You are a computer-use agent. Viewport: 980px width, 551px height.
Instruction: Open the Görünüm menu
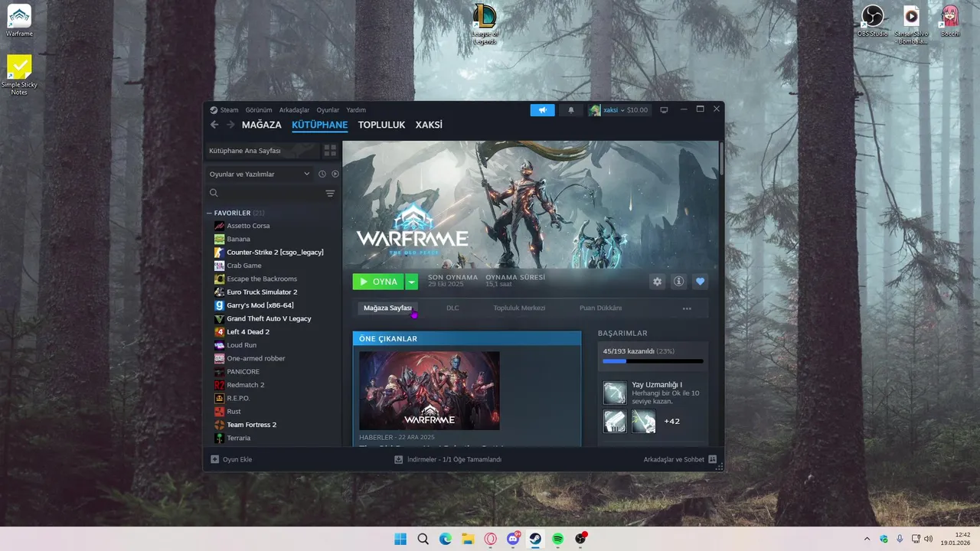click(x=259, y=109)
